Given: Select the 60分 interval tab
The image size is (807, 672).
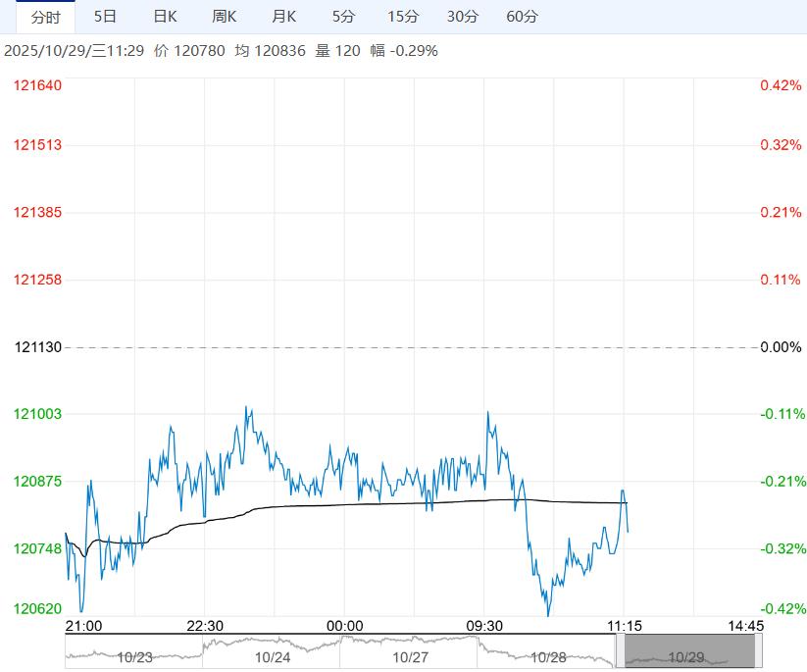Looking at the screenshot, I should (523, 17).
